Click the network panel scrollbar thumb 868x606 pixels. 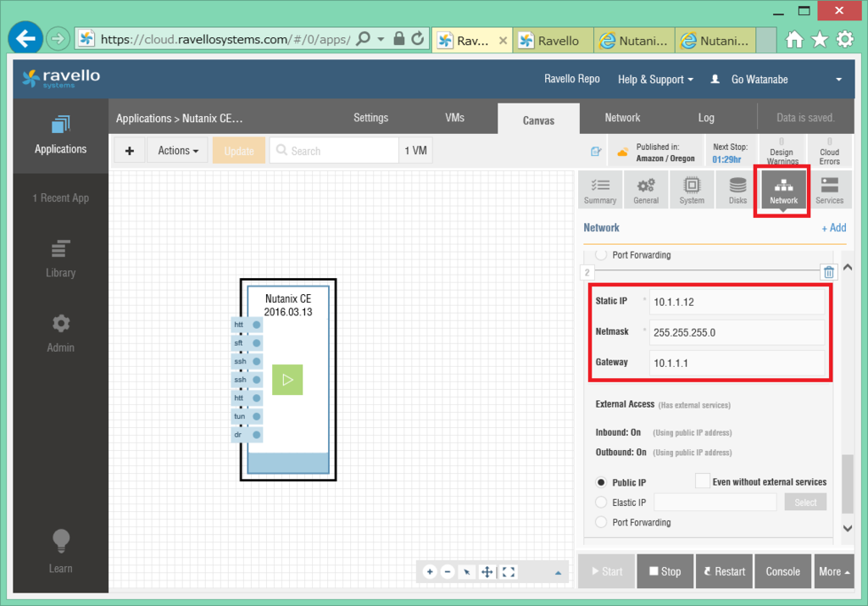click(x=848, y=484)
